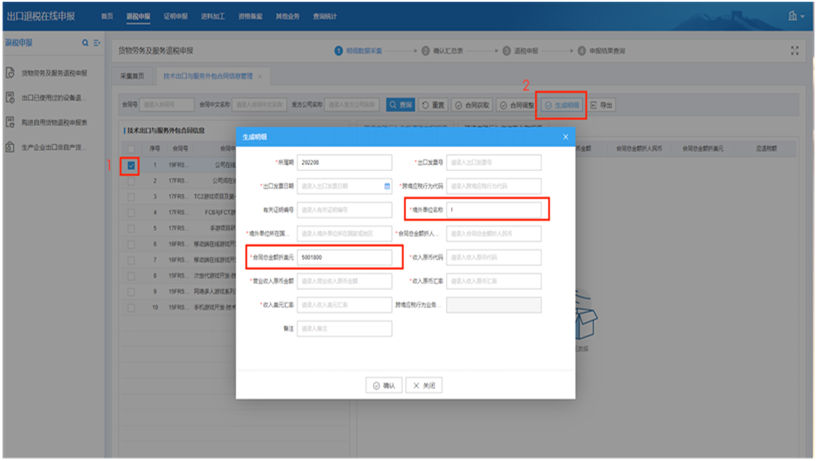
Task: Switch to the 采集首页 tab
Action: coord(132,75)
